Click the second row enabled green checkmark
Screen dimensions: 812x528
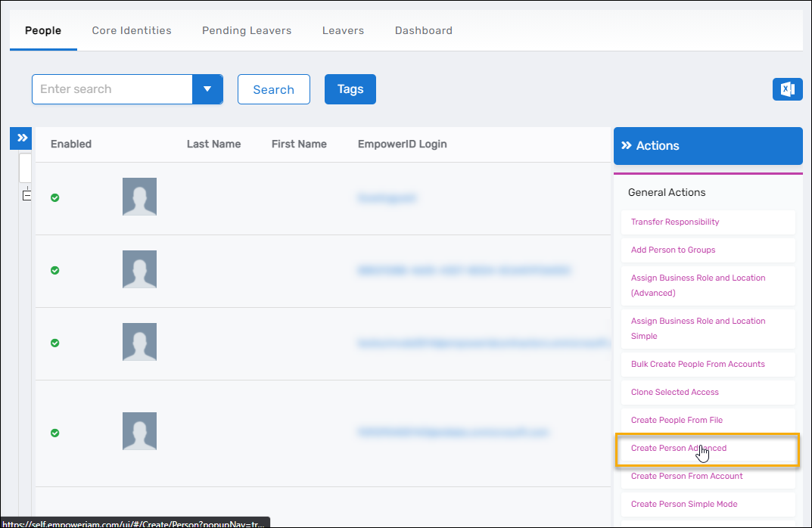click(x=54, y=270)
